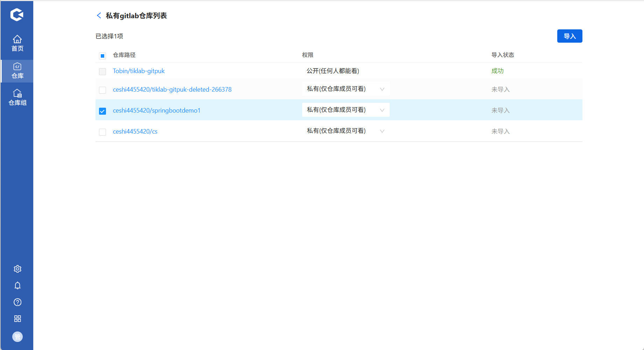Click 未导入 status in the ceshi4455420/cs row

(501, 131)
